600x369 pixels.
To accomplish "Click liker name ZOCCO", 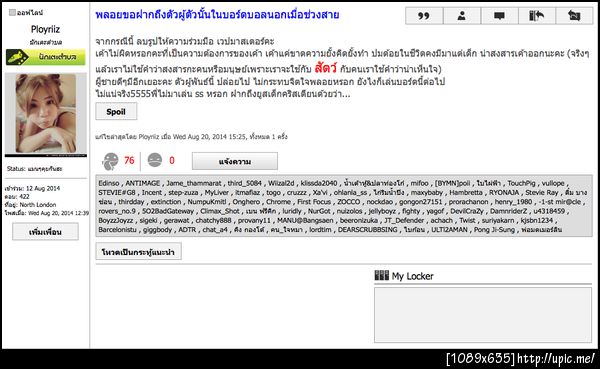I will tap(349, 201).
